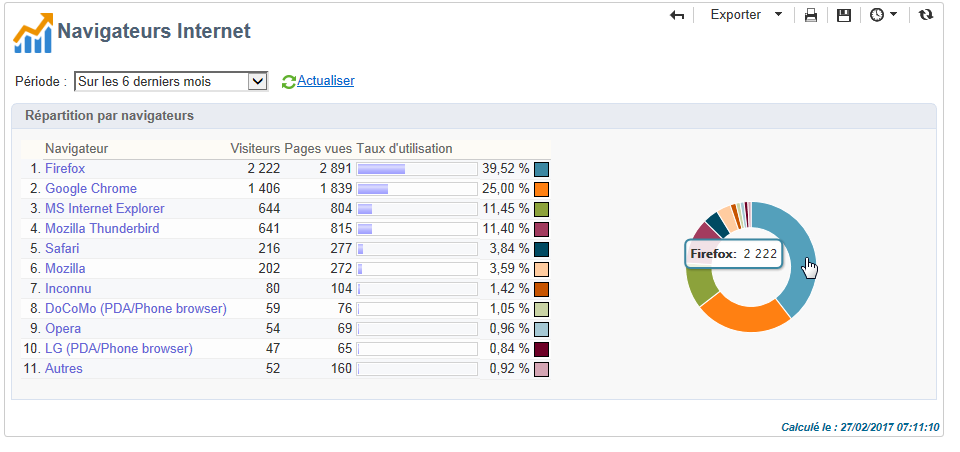Open the clock history dropdown
Screen dimensions: 960x452
pyautogui.click(x=883, y=15)
